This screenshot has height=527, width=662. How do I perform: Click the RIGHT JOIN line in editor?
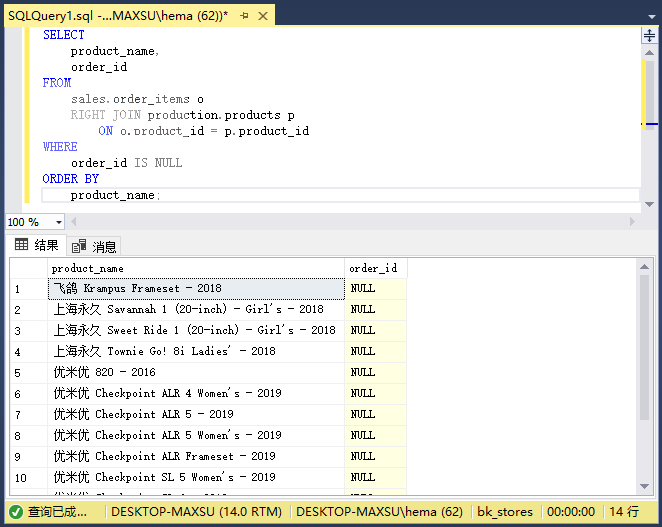click(182, 115)
